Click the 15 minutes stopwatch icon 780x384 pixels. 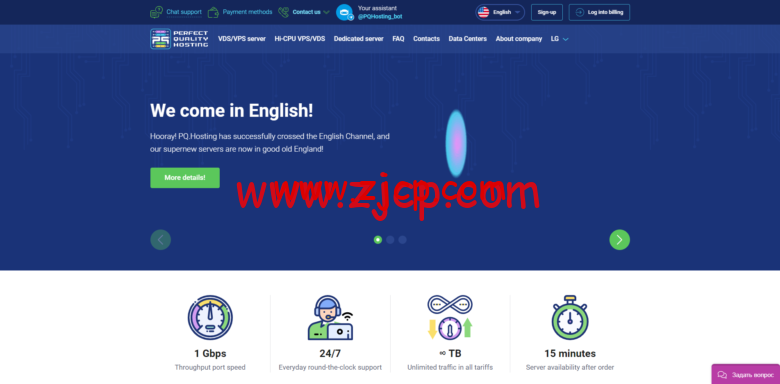(x=570, y=318)
